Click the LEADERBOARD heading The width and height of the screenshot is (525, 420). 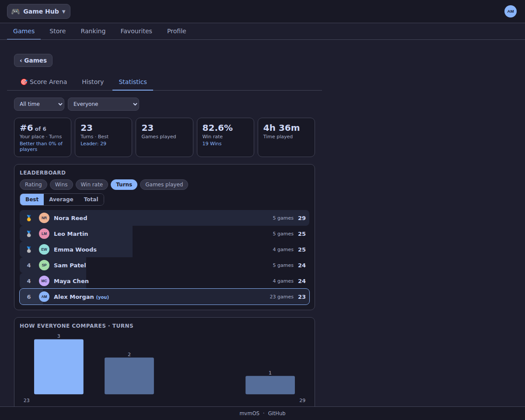(x=43, y=173)
